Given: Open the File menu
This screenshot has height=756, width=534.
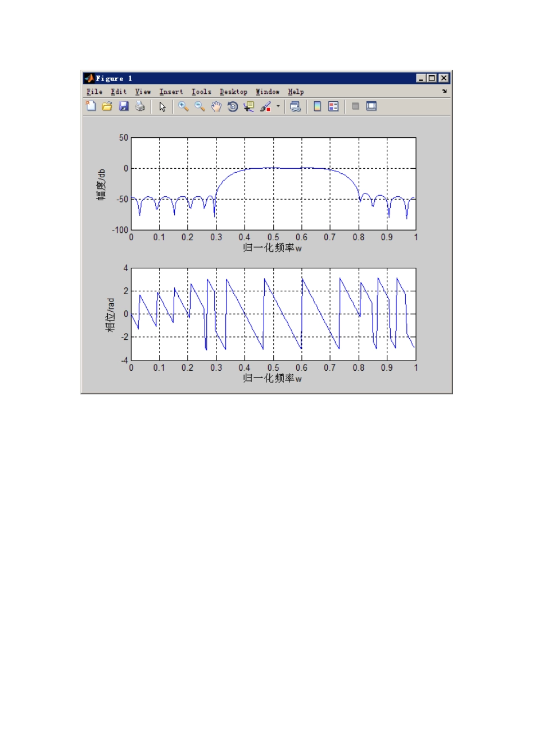Looking at the screenshot, I should click(x=94, y=92).
